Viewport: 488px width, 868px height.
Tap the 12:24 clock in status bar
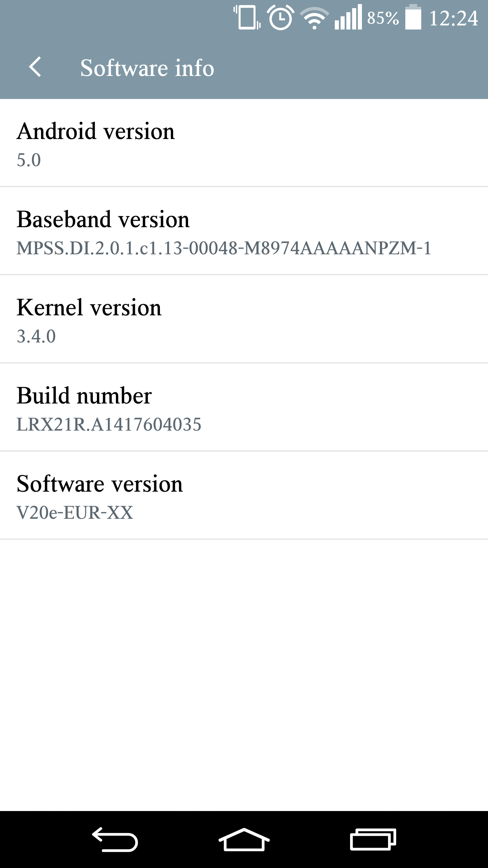click(x=453, y=18)
